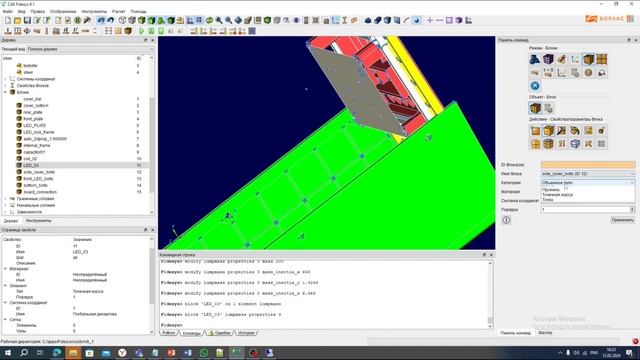
Task: Open the Расчет menu
Action: 118,11
